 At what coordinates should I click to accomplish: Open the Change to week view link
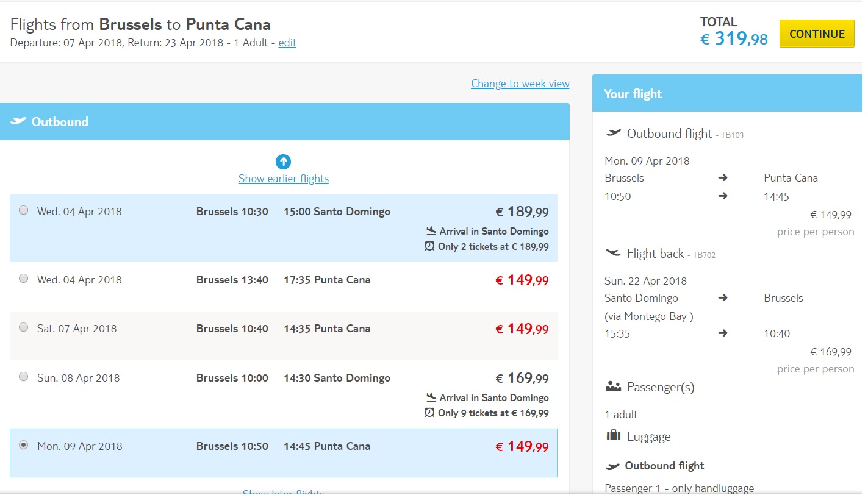click(520, 84)
